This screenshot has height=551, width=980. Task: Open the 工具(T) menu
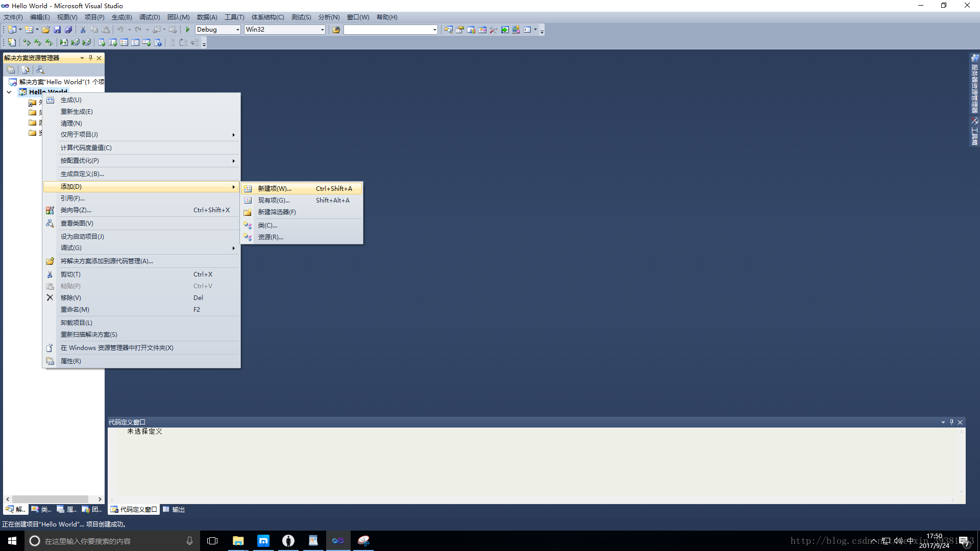coord(234,17)
